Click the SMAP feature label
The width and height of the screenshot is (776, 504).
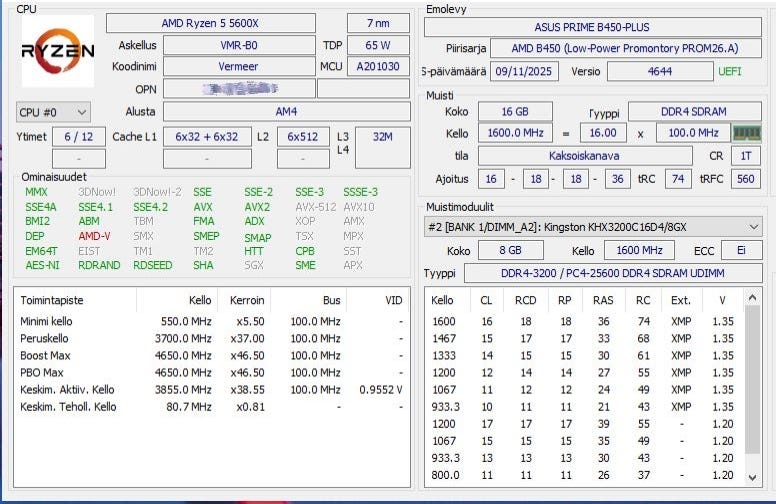pyautogui.click(x=258, y=238)
